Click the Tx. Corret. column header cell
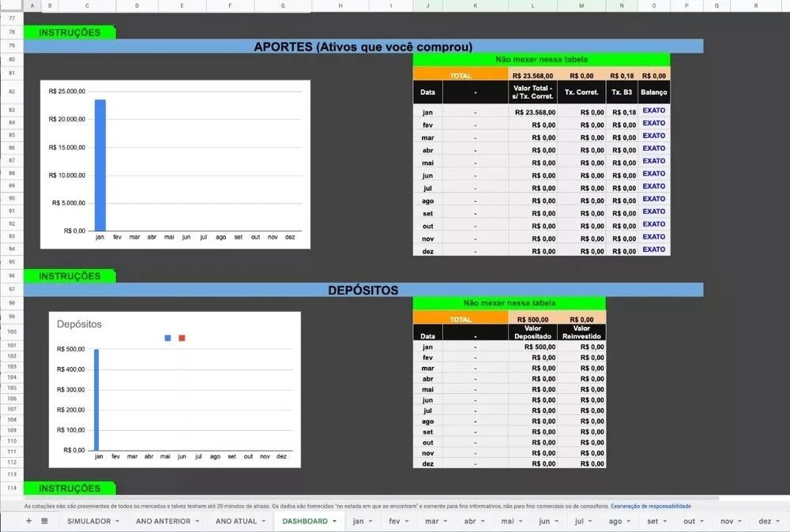 coord(581,92)
